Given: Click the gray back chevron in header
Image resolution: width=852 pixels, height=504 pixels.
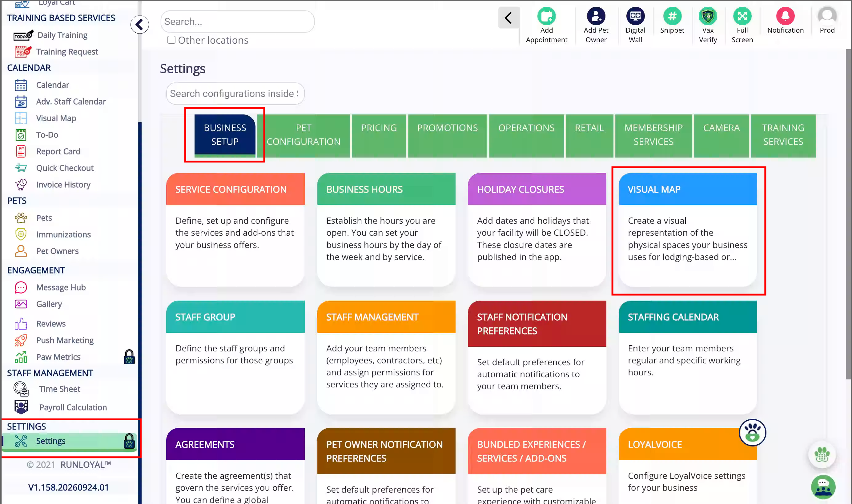Looking at the screenshot, I should 508,18.
